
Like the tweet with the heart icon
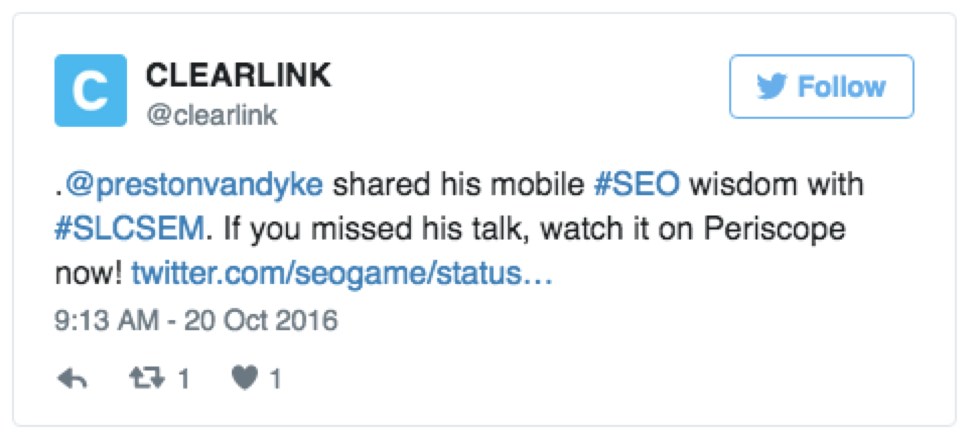click(x=246, y=379)
